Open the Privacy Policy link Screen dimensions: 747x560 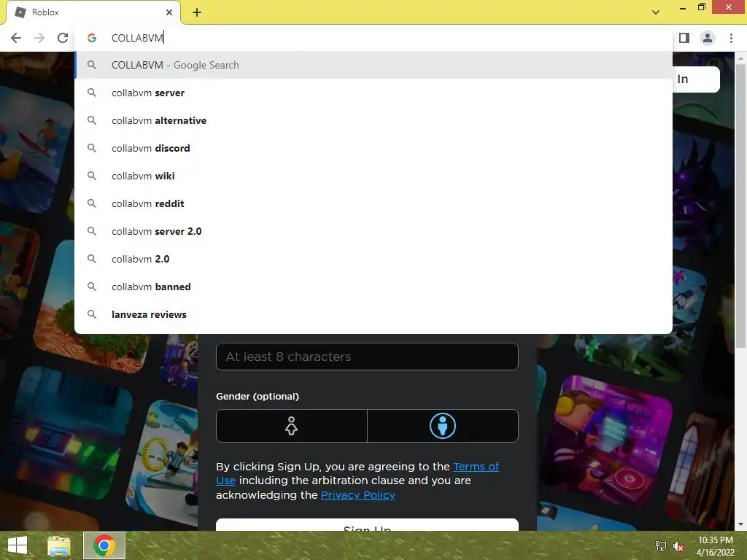coord(357,495)
